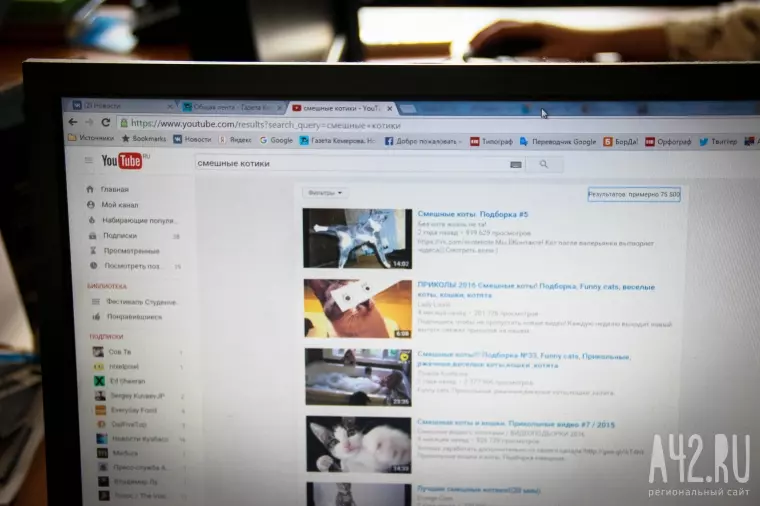Click the browser address bar URL
This screenshot has width=760, height=506.
click(266, 125)
